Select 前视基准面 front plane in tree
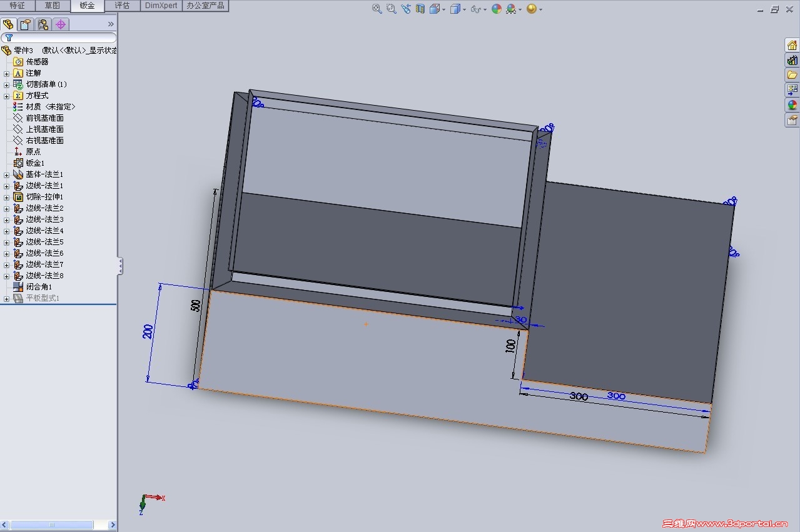Image resolution: width=800 pixels, height=532 pixels. coord(44,118)
